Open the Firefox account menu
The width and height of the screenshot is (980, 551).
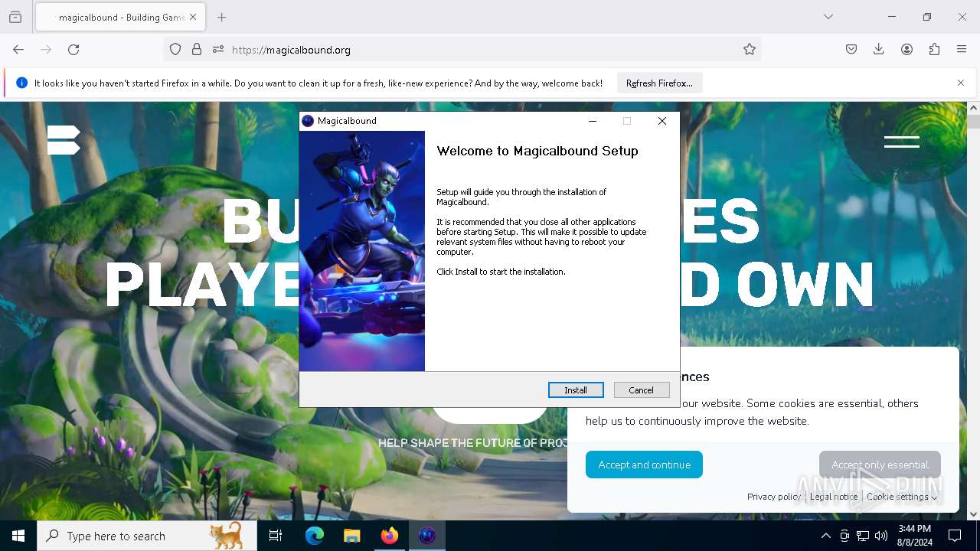(906, 50)
